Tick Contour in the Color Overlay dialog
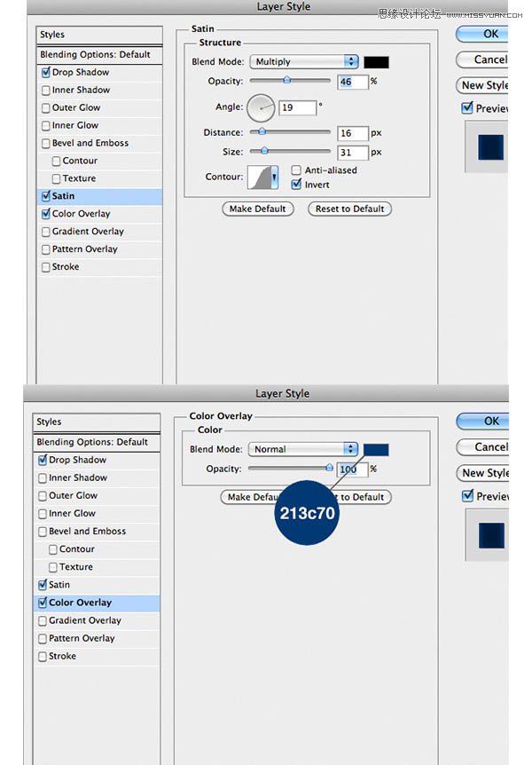Viewport: 532px width, 765px height. point(53,549)
